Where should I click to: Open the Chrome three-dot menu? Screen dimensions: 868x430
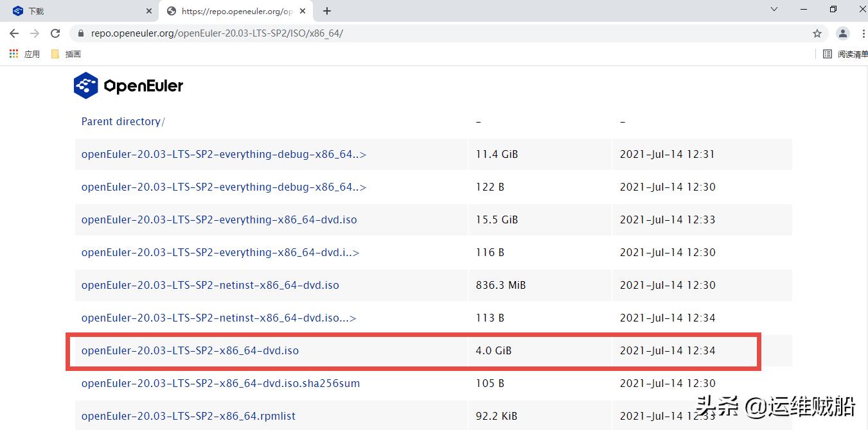(x=863, y=33)
